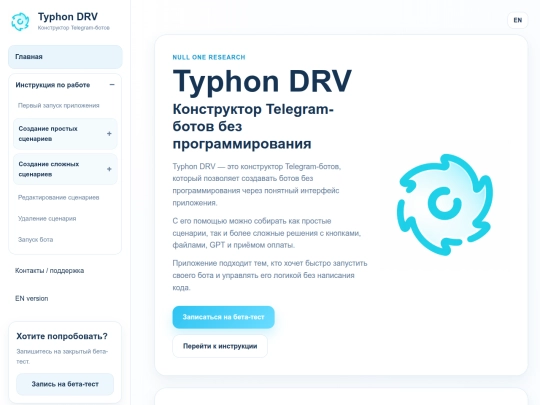Click the large Typhon DRV swirl illustration
Viewport: 540px width, 405px height.
coord(445,205)
